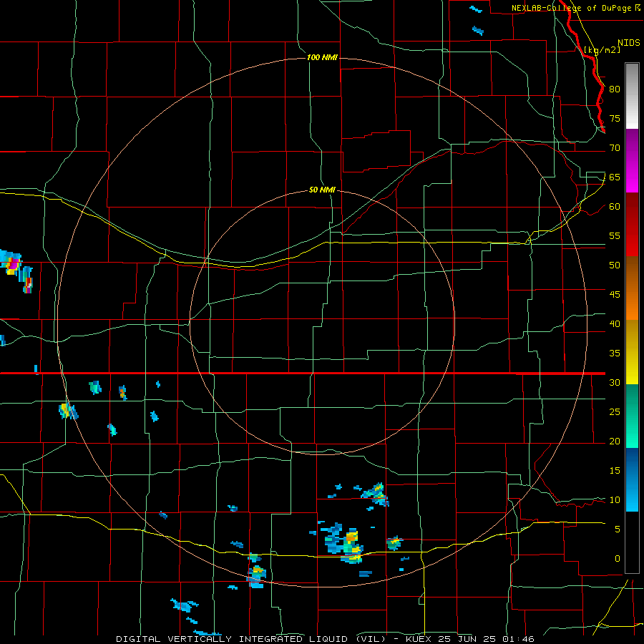The image size is (644, 644).
Task: Click the 100 NMI range ring label
Action: tap(323, 57)
